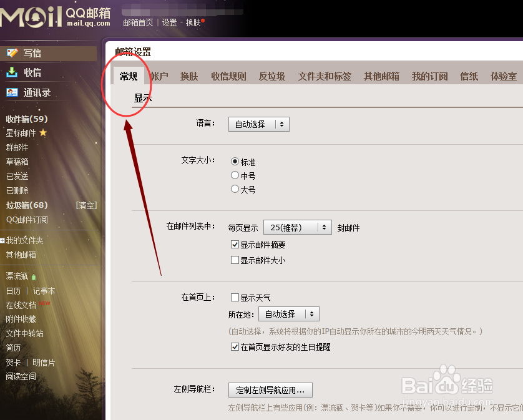
Task: Click the star icon beside 星标邮件
Action: (43, 133)
